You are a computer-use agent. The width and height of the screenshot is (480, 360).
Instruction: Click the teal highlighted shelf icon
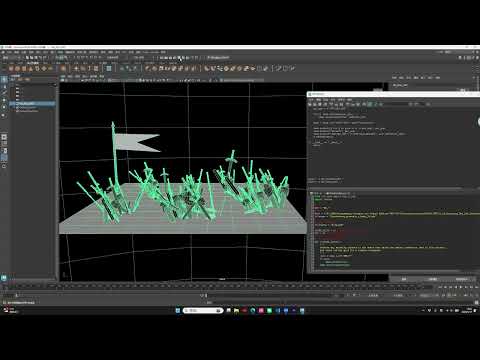click(x=109, y=69)
